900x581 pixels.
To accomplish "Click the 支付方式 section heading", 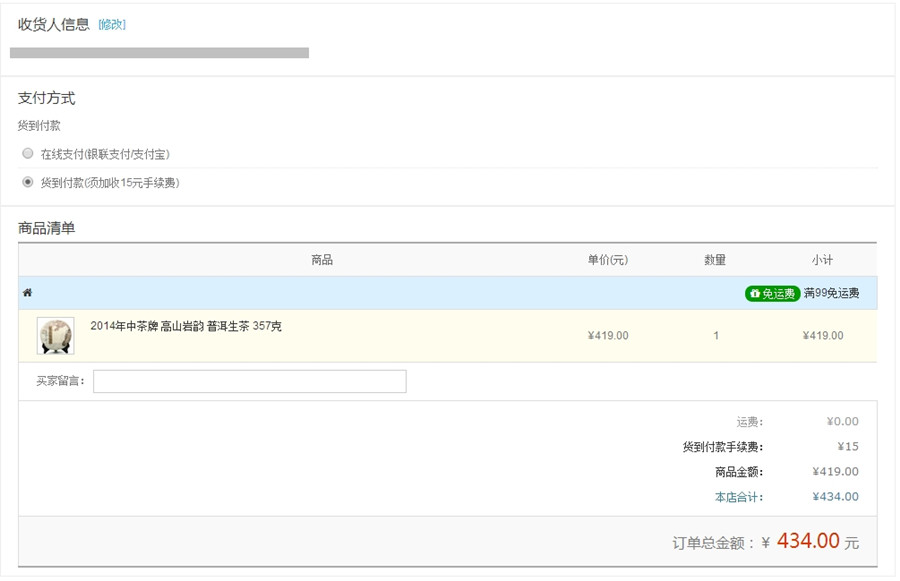I will coord(46,98).
